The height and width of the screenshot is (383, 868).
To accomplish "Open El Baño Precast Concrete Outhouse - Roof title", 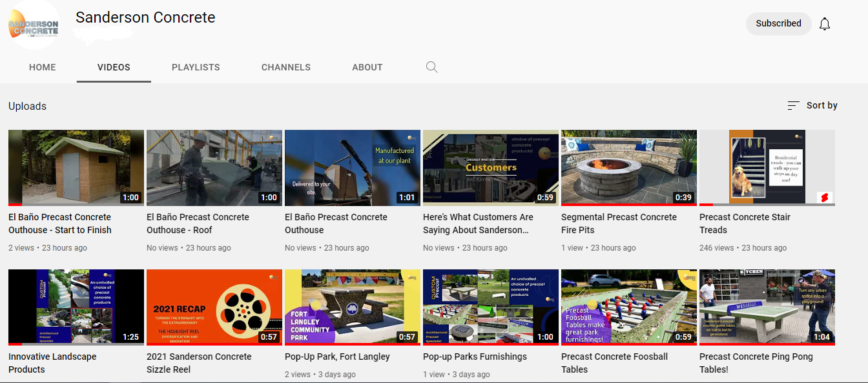I will click(198, 223).
